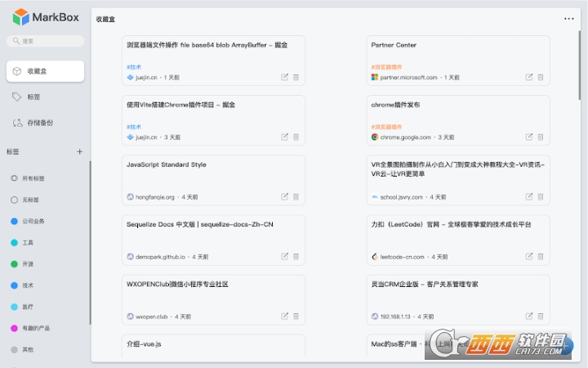
Task: Click #技术 tag on Vite搭建Chrome card
Action: point(134,127)
